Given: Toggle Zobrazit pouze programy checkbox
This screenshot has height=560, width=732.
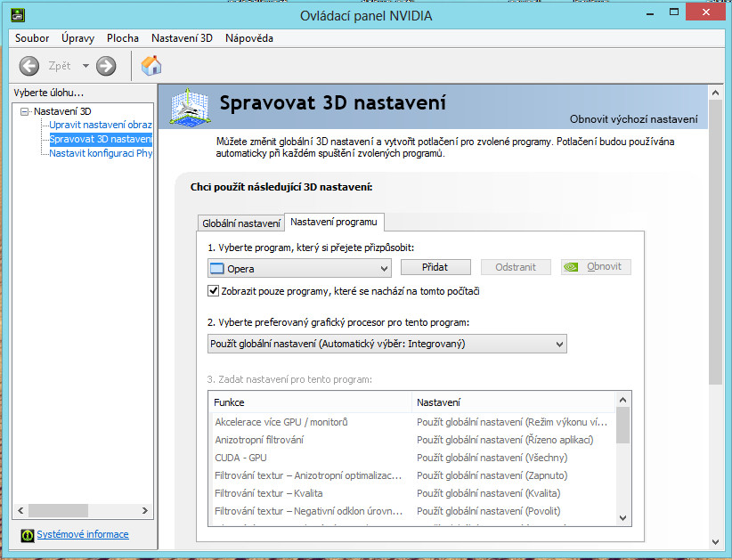Looking at the screenshot, I should (214, 291).
